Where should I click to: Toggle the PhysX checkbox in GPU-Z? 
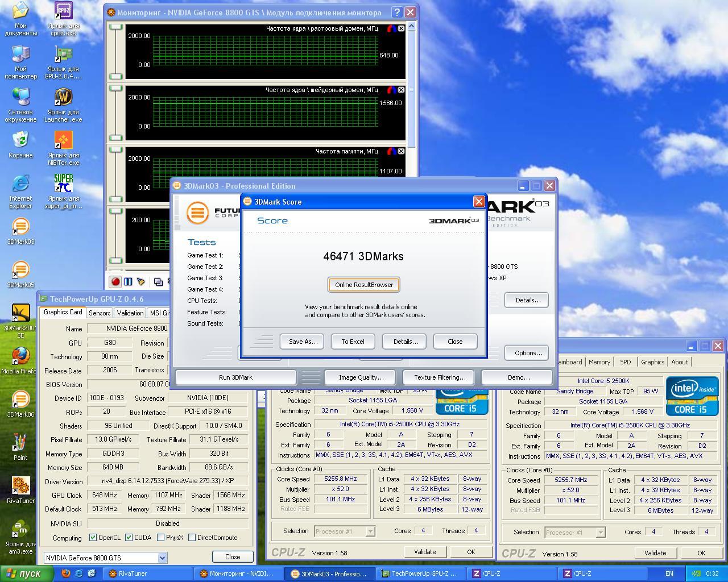point(160,537)
